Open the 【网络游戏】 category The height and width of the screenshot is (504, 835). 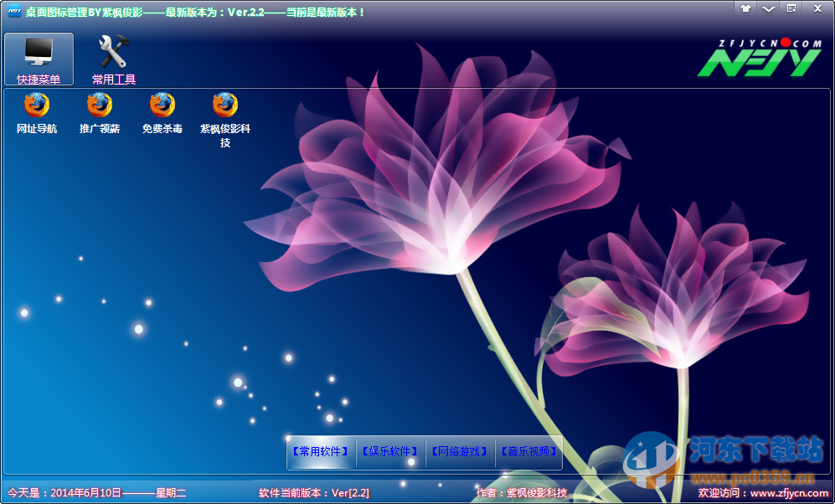click(460, 452)
